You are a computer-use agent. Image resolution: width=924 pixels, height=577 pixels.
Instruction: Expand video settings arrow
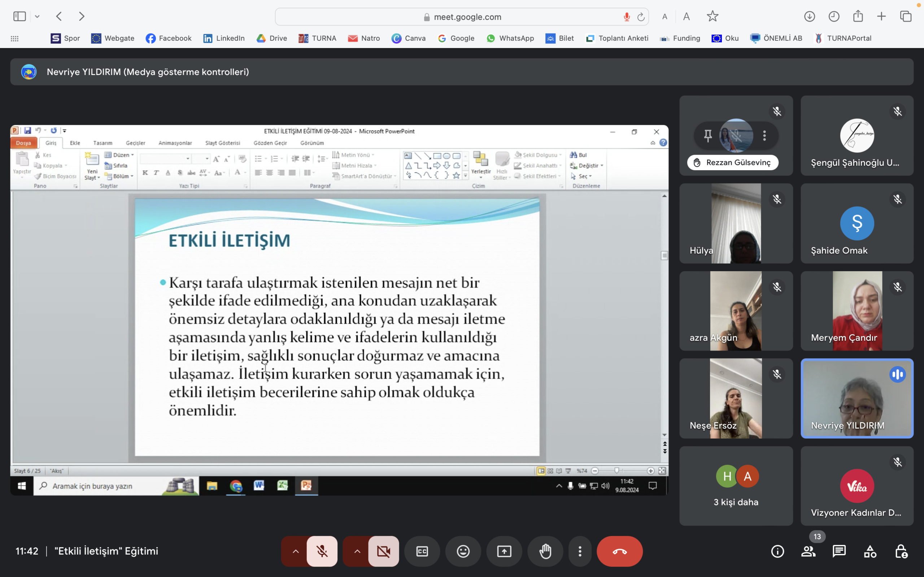pyautogui.click(x=357, y=551)
